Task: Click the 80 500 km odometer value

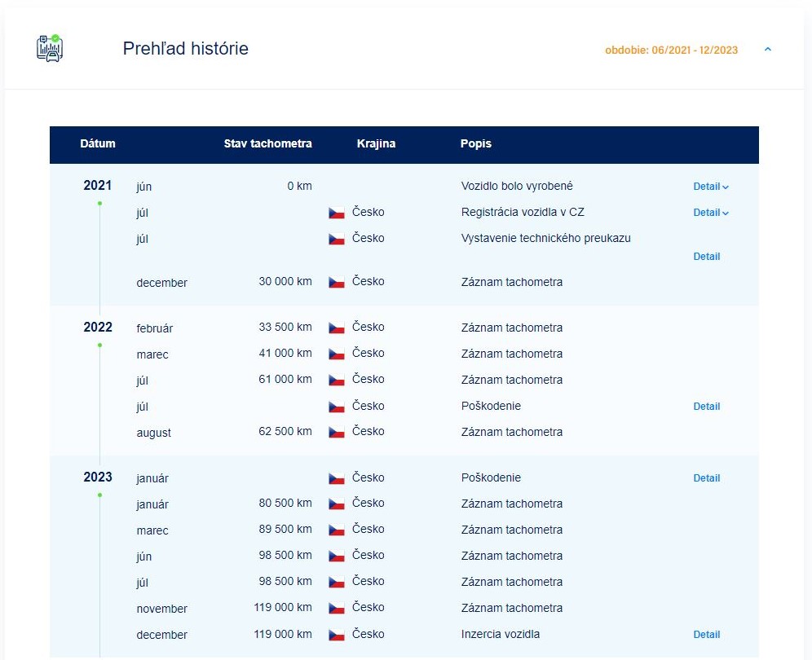Action: (x=285, y=503)
